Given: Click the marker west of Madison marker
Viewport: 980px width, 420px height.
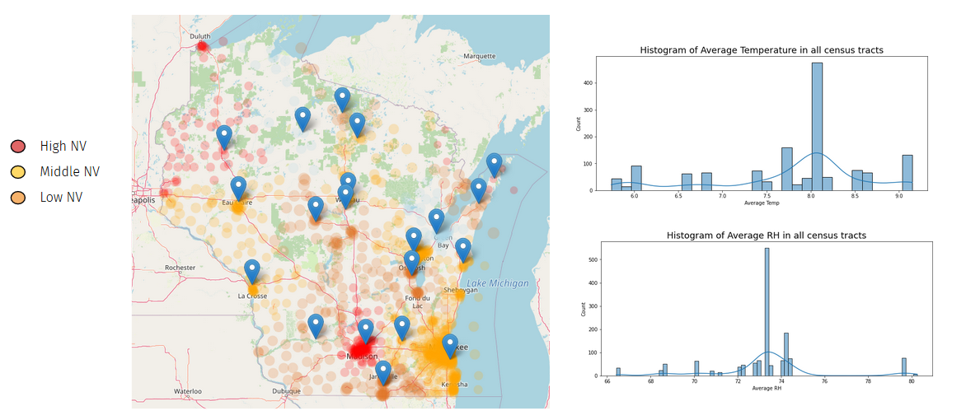Looking at the screenshot, I should [317, 326].
